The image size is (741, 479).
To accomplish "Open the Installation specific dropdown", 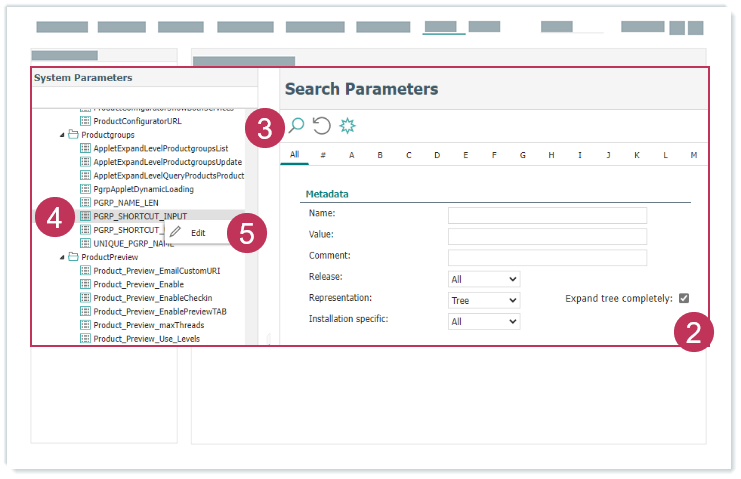I will tap(484, 321).
